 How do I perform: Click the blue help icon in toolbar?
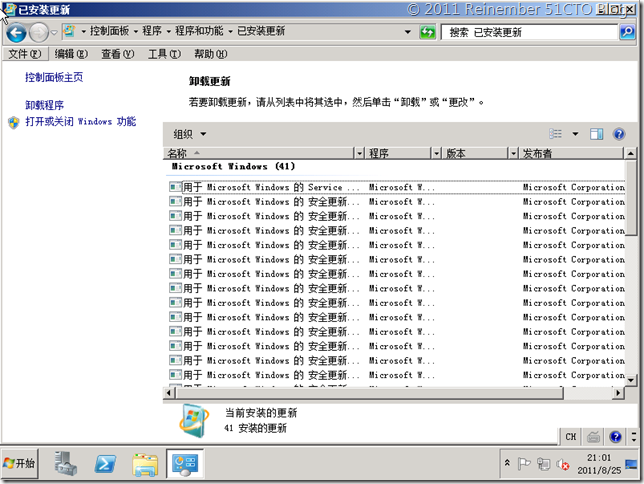click(x=619, y=134)
